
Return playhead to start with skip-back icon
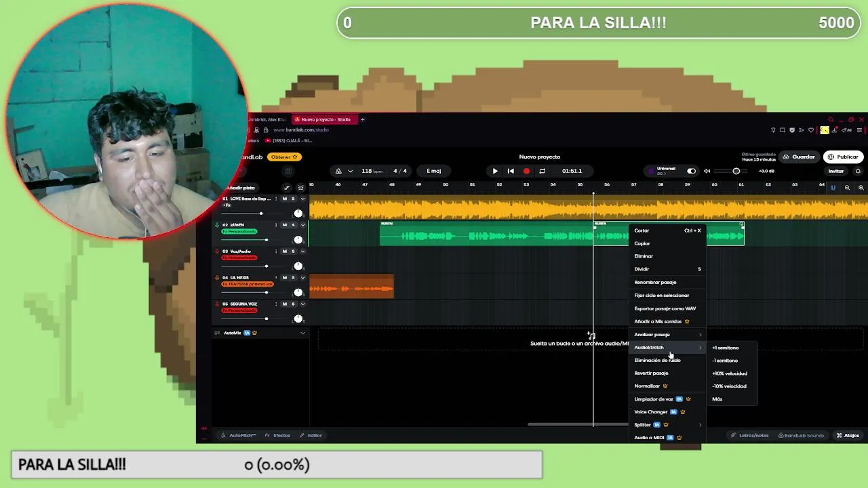(511, 171)
